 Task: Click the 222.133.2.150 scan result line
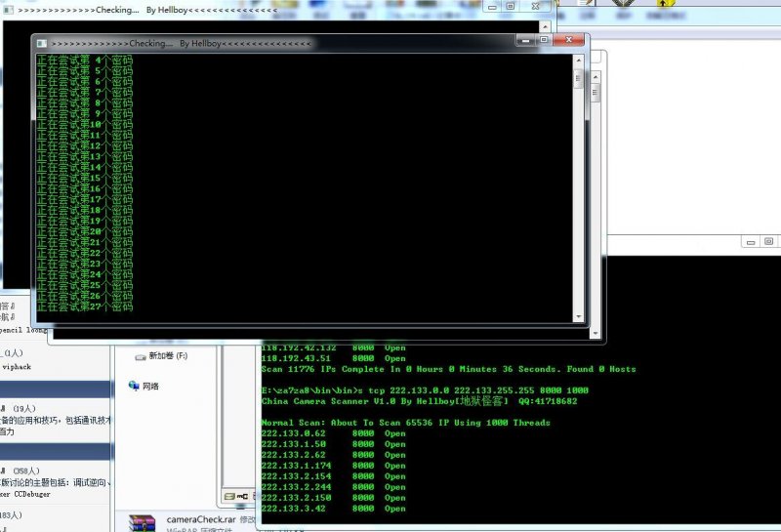click(333, 498)
